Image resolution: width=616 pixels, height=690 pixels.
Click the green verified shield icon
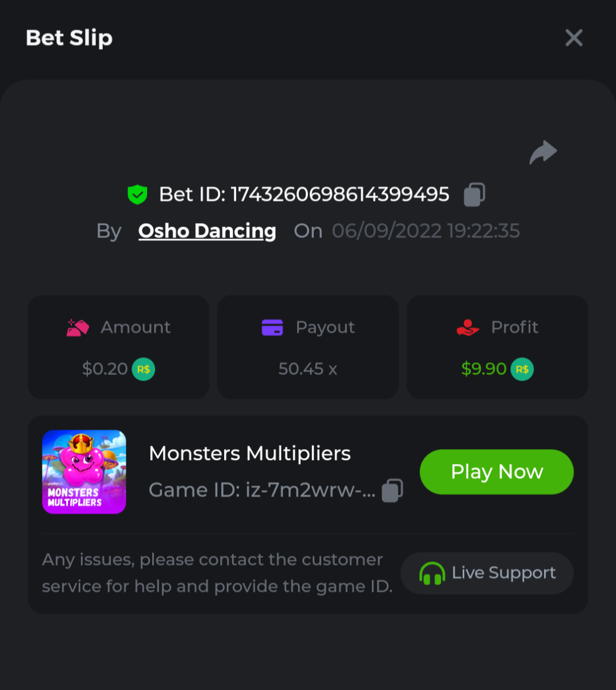(137, 194)
